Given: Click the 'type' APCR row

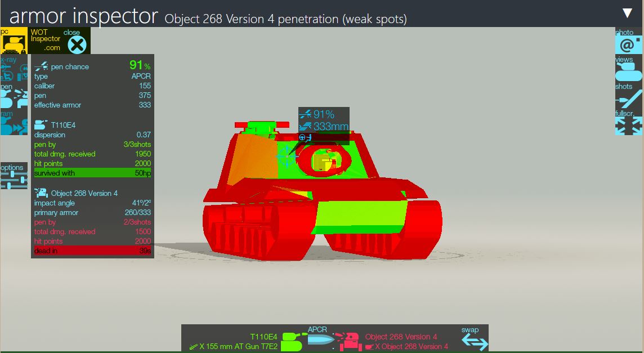Looking at the screenshot, I should click(92, 77).
